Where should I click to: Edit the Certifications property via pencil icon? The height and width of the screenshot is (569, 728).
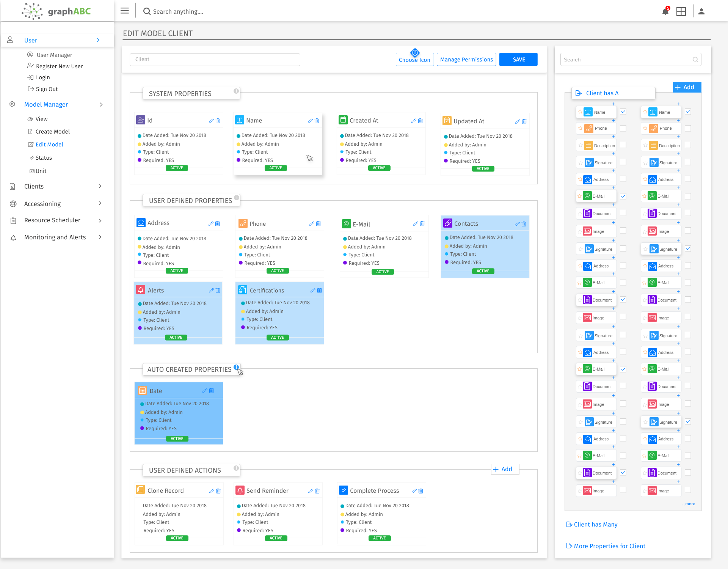[313, 290]
